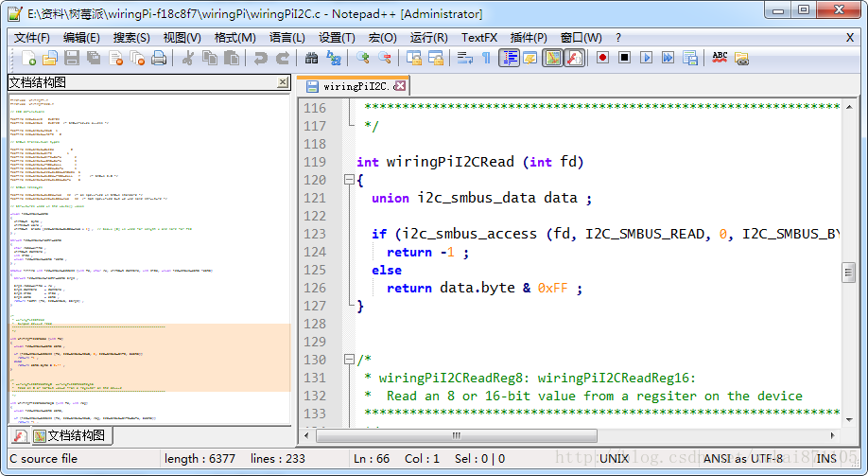Open the ? help menu
This screenshot has height=476, width=868.
click(617, 37)
